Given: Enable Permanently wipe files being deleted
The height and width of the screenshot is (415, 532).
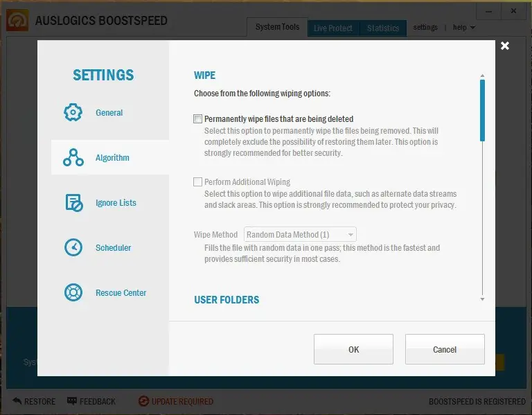Looking at the screenshot, I should tap(197, 118).
